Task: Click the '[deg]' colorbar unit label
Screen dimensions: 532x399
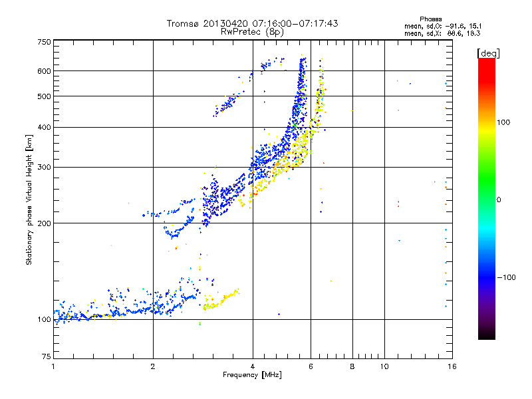Action: tap(488, 53)
